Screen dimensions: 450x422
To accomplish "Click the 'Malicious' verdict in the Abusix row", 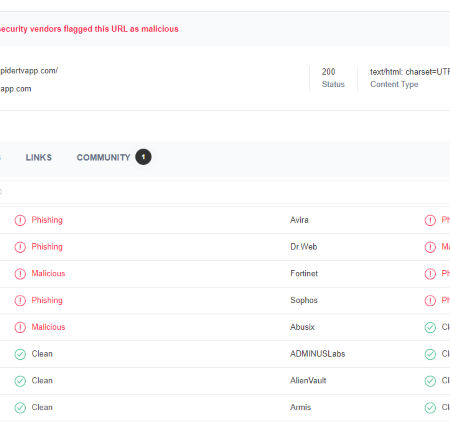I will point(48,327).
